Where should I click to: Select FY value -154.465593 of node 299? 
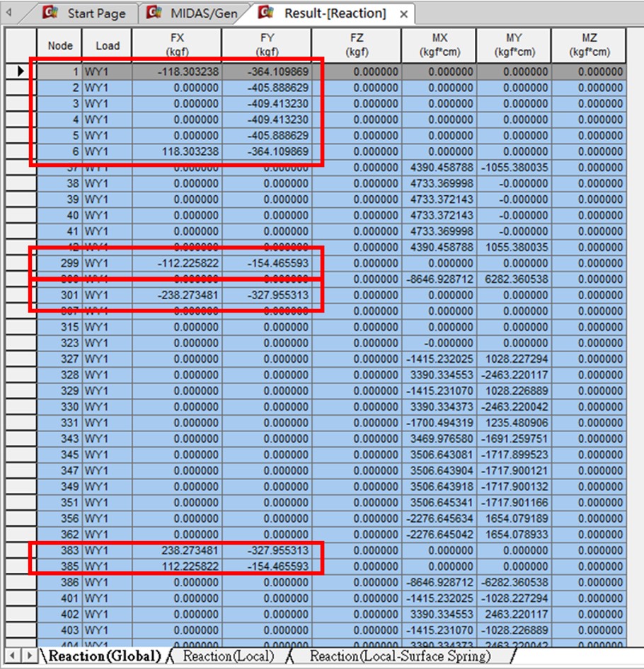click(267, 263)
